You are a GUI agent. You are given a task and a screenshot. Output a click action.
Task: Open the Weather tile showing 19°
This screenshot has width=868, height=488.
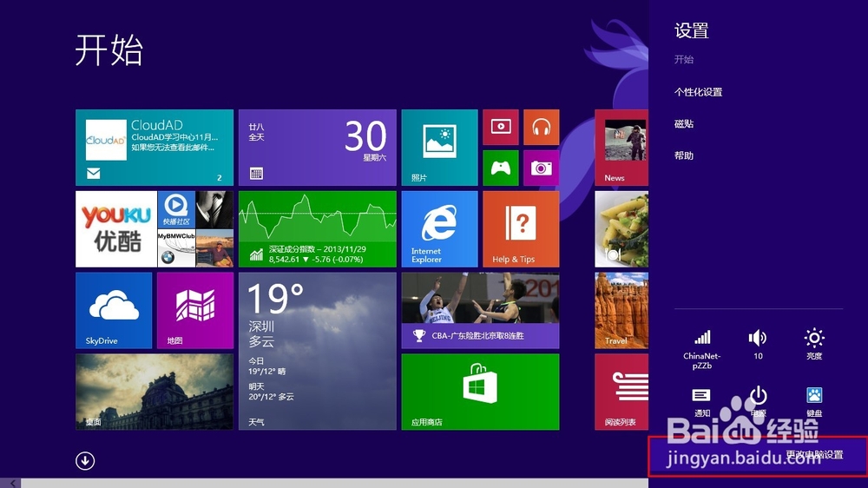coord(317,351)
